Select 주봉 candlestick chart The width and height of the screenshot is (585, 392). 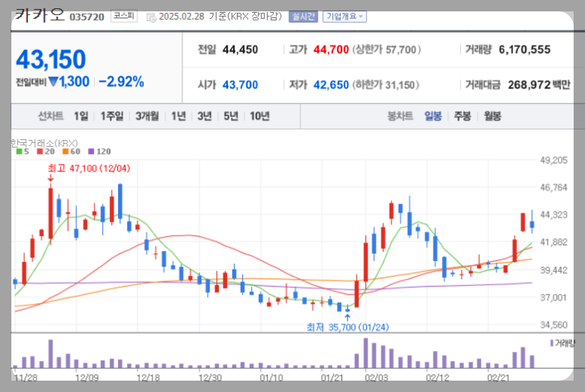(x=462, y=117)
